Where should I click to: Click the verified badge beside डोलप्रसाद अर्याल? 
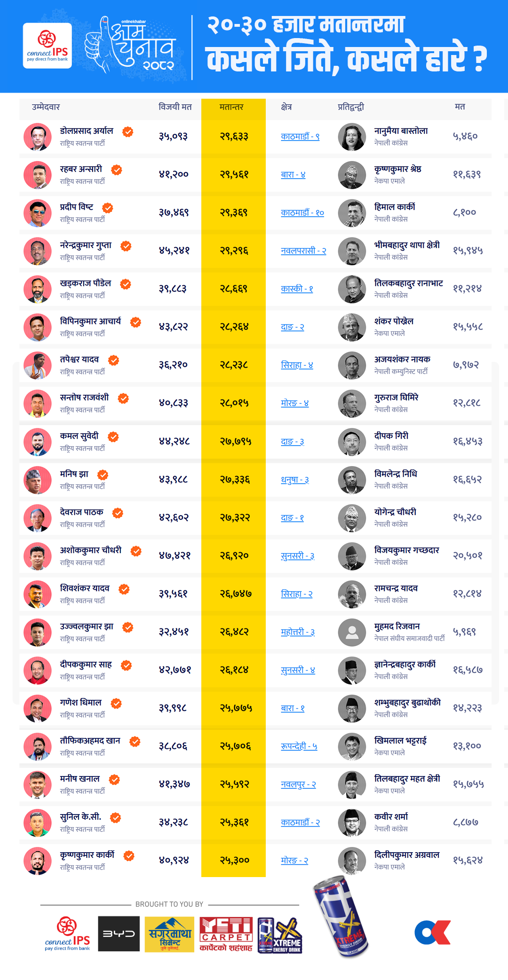tap(127, 132)
